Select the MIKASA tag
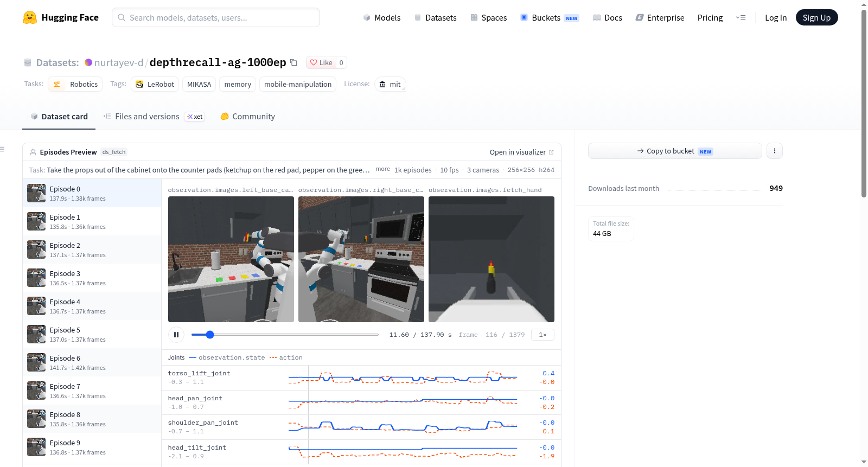 (199, 84)
